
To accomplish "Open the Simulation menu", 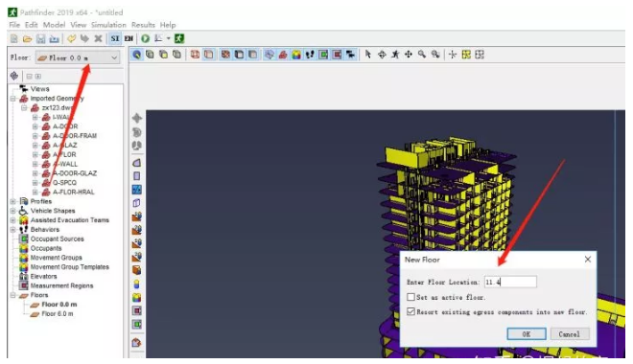I will 108,25.
